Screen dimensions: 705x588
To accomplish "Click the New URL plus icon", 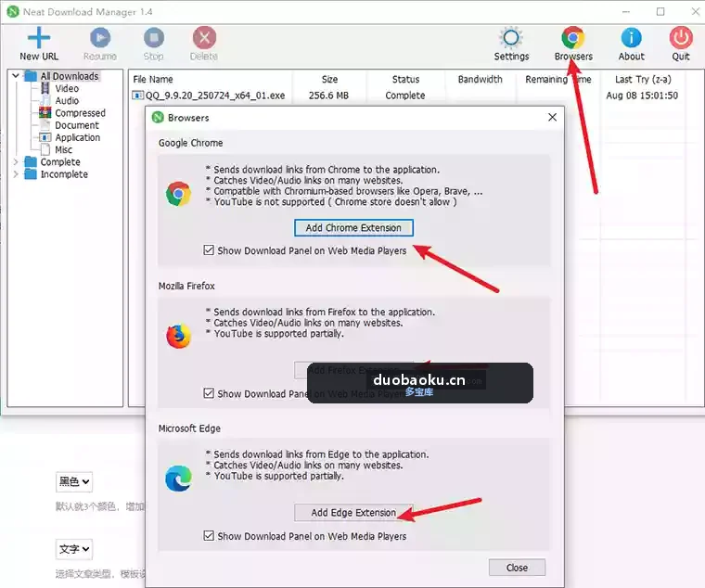I will click(x=39, y=37).
